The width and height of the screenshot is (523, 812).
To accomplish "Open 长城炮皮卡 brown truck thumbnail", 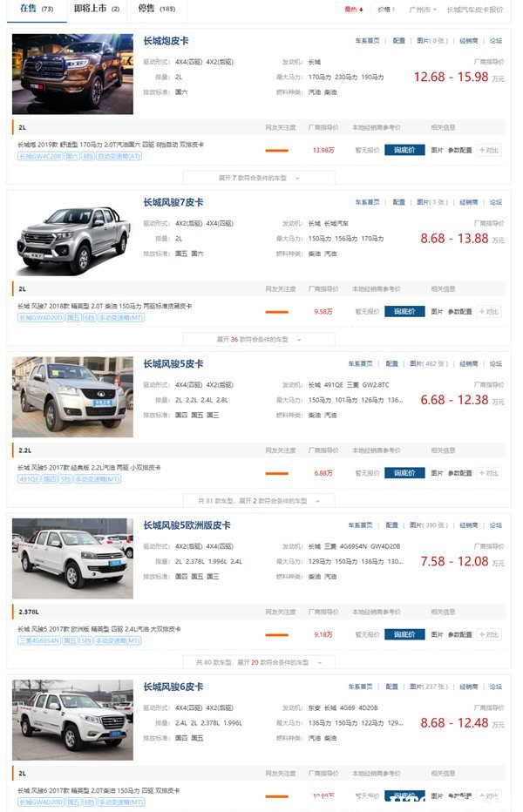I will pos(72,74).
